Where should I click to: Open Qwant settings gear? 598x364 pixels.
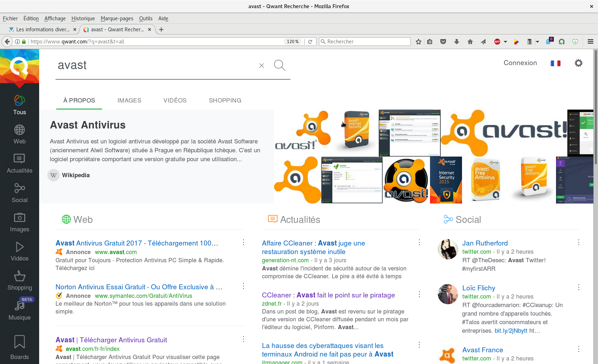[x=579, y=63]
